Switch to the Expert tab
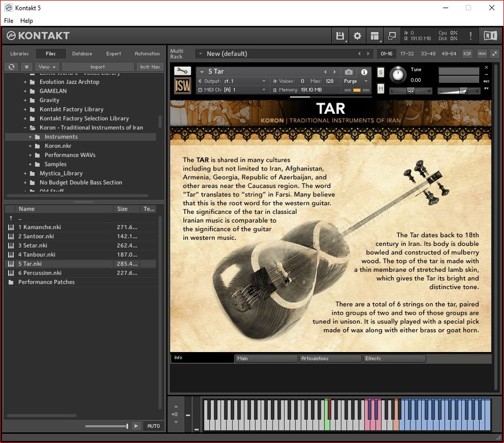 click(x=113, y=54)
